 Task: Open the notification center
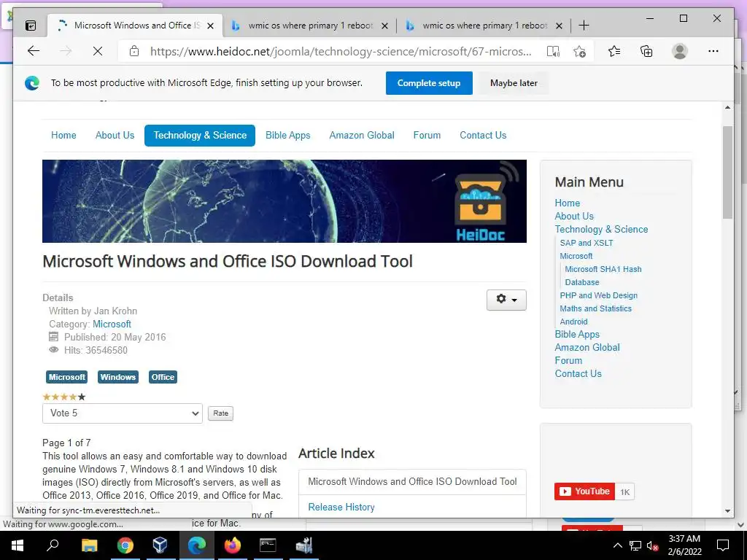pyautogui.click(x=723, y=545)
